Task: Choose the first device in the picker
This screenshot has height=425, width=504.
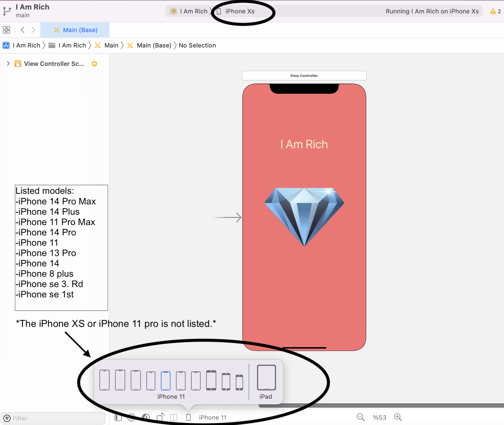Action: click(x=104, y=380)
